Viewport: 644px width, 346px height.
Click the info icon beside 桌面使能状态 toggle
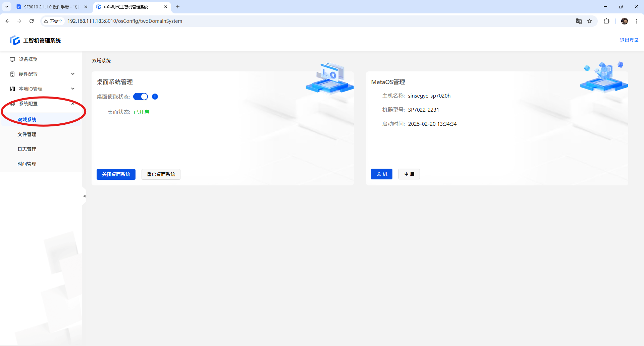(155, 97)
